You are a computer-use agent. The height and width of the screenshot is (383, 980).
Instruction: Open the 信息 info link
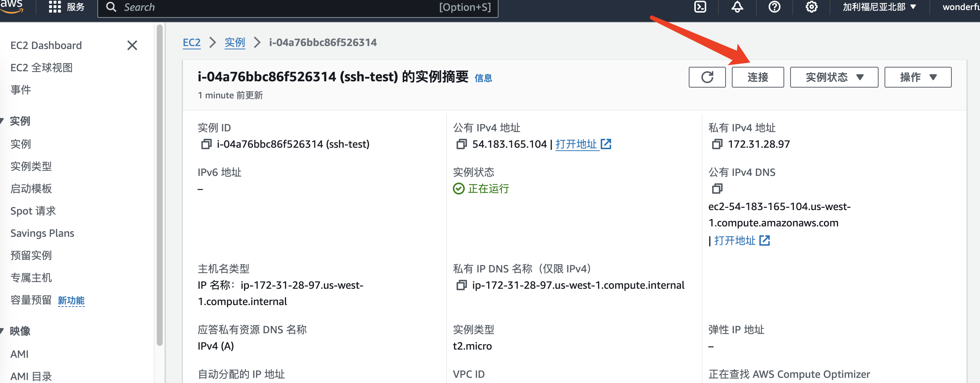pyautogui.click(x=483, y=78)
